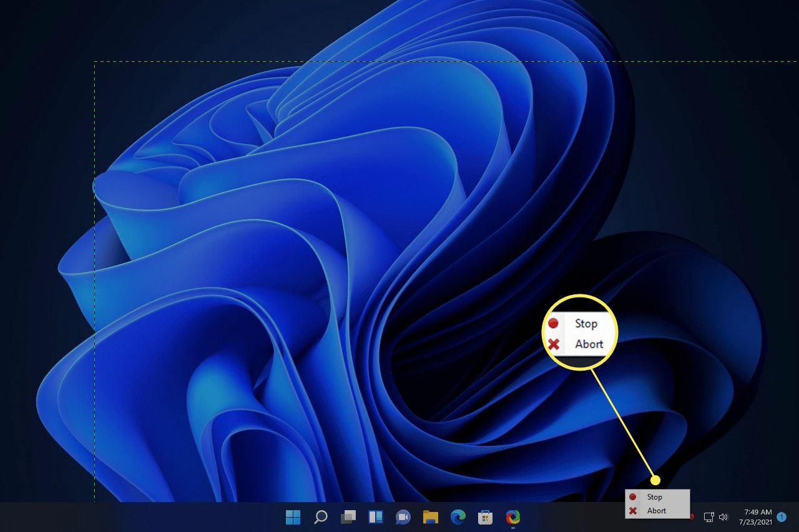Click the red X icon beside small Abort
Image resolution: width=799 pixels, height=532 pixels.
coord(633,511)
